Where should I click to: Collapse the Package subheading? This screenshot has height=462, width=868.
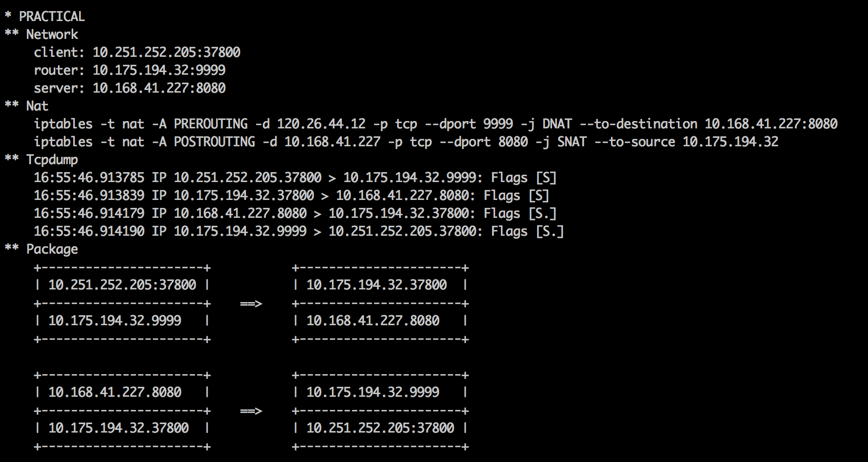coord(42,249)
